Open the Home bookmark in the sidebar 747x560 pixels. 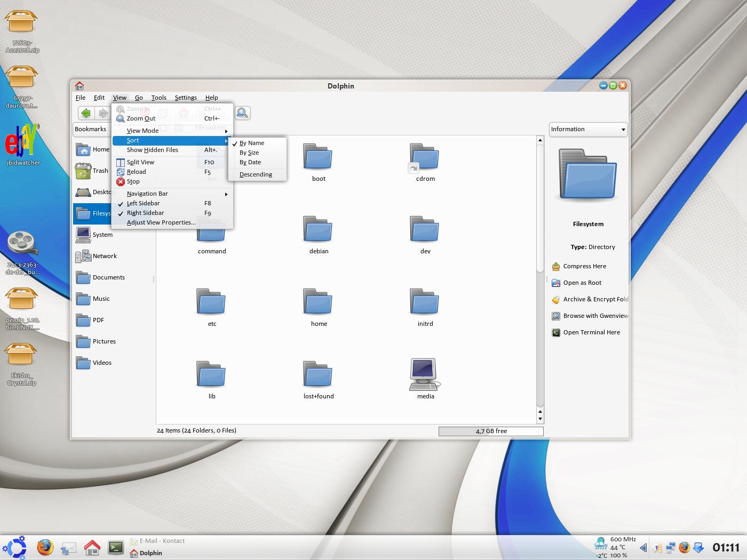92,149
